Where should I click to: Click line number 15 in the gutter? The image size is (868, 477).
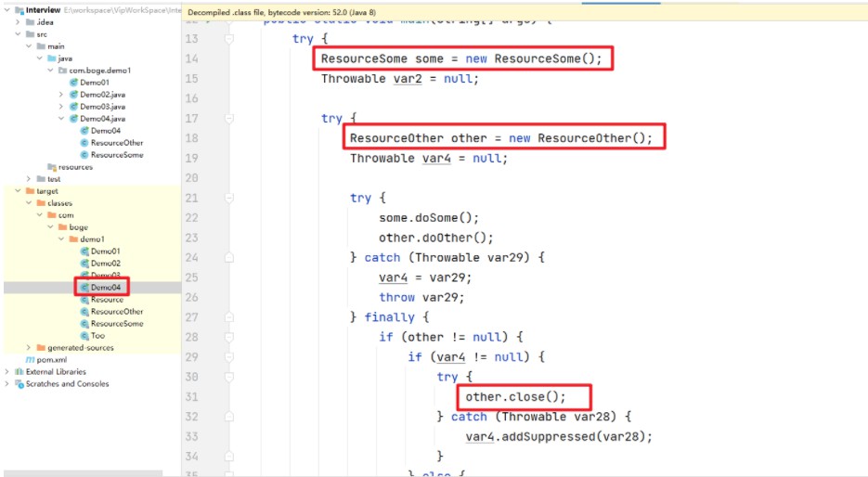[x=191, y=79]
